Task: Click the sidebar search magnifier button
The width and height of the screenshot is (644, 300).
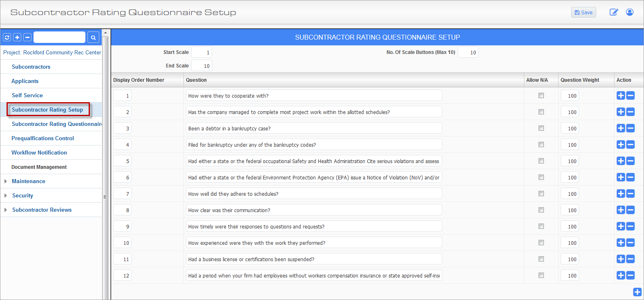Action: [x=93, y=37]
